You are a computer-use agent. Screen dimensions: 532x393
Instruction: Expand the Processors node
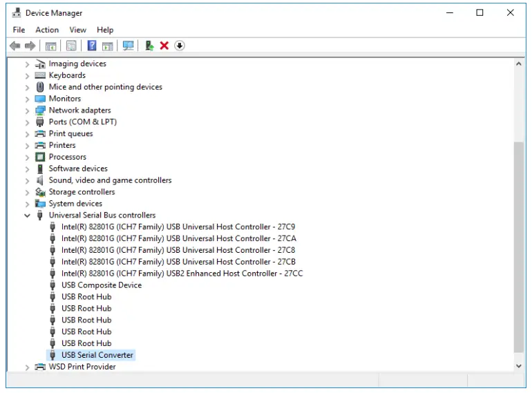pyautogui.click(x=27, y=157)
